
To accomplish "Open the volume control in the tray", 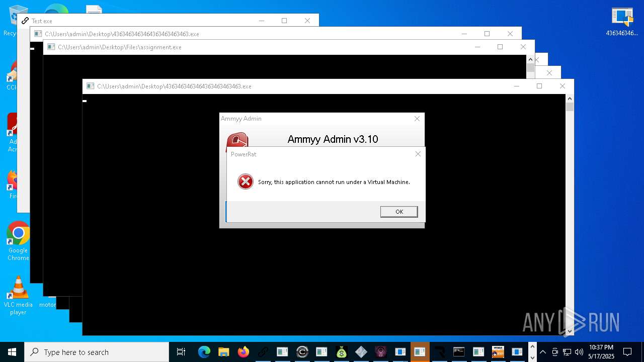I will (579, 352).
